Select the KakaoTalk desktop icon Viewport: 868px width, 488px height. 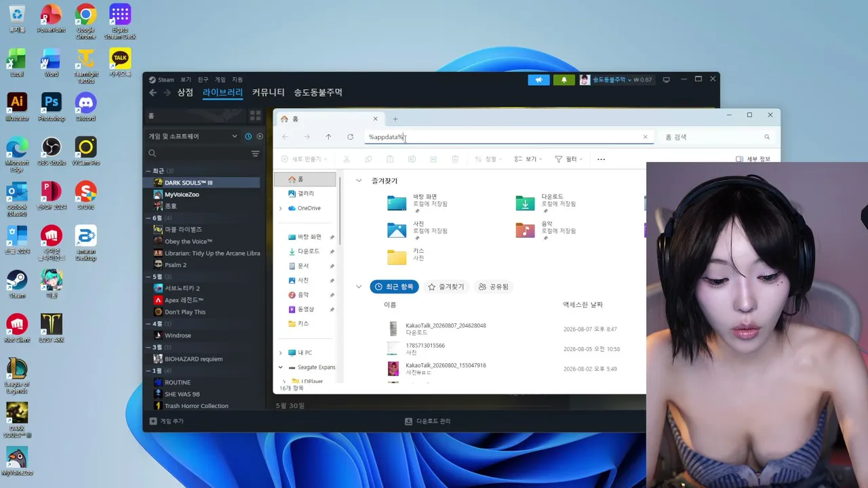pos(120,62)
